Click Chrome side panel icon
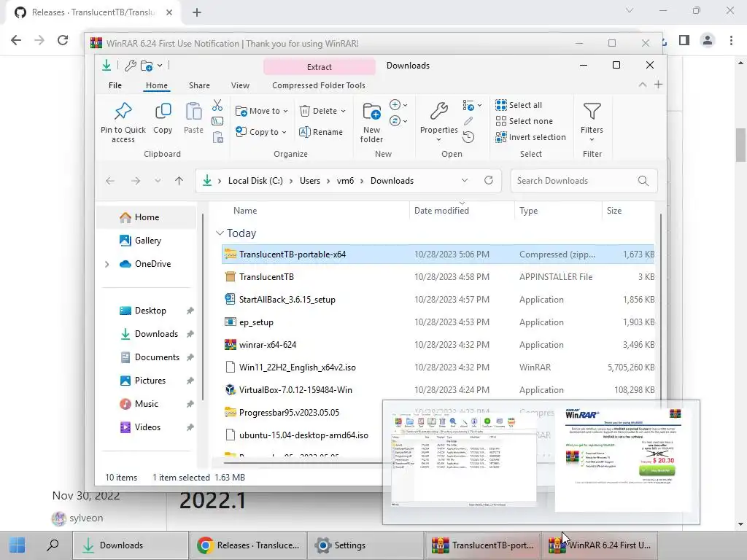The height and width of the screenshot is (560, 747). pyautogui.click(x=684, y=40)
